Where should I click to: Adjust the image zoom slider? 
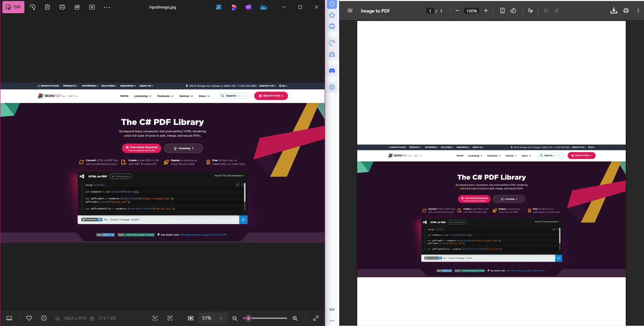pyautogui.click(x=249, y=318)
